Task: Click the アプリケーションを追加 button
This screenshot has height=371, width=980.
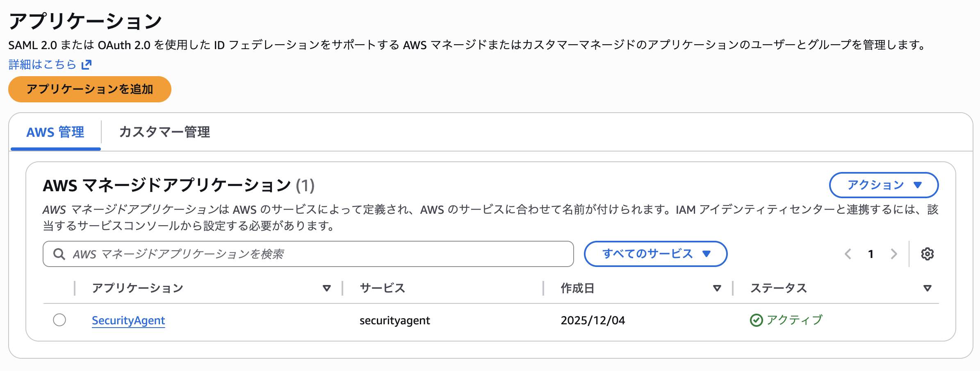Action: [x=90, y=89]
